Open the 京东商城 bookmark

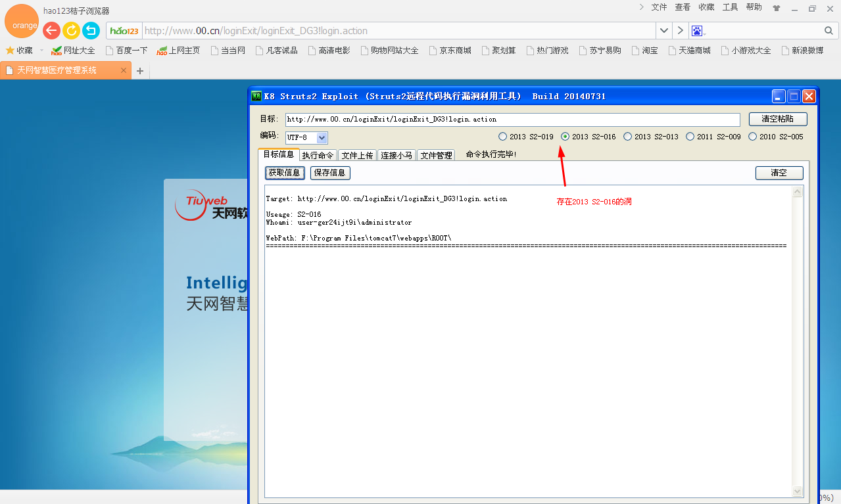pyautogui.click(x=450, y=51)
